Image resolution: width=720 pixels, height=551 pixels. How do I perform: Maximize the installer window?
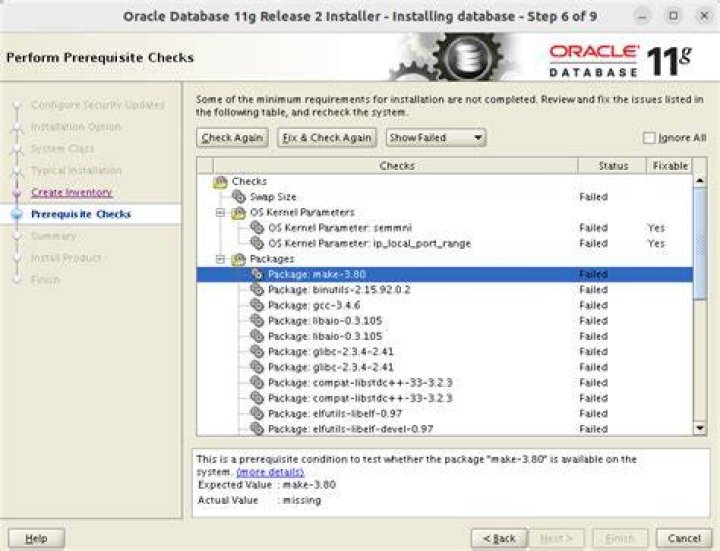pos(673,16)
